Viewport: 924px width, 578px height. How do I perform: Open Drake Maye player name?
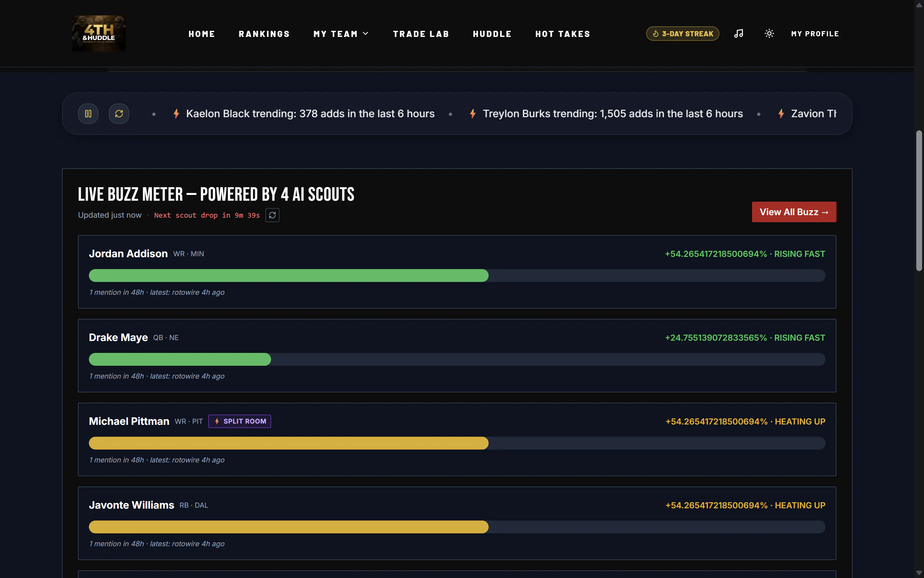[x=118, y=337]
